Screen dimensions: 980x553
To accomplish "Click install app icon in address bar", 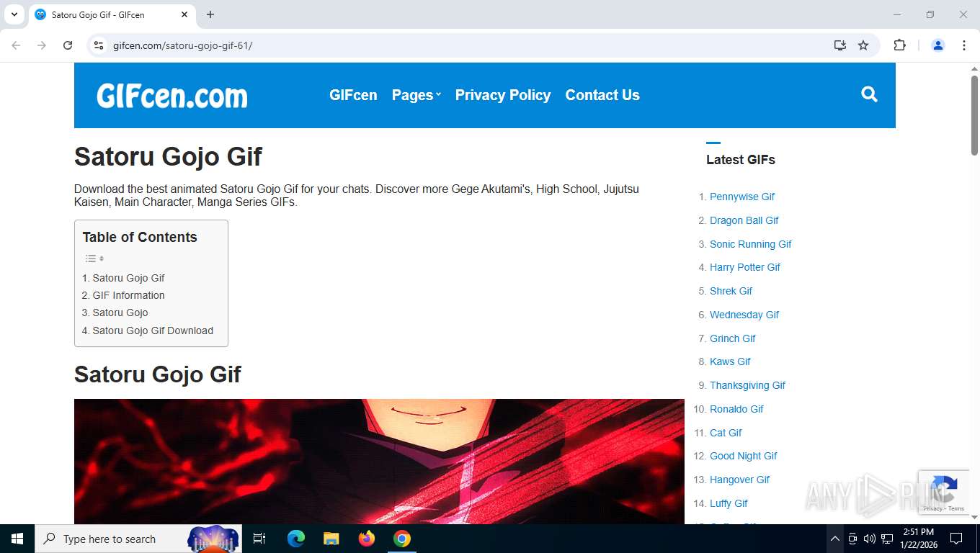I will click(x=840, y=45).
